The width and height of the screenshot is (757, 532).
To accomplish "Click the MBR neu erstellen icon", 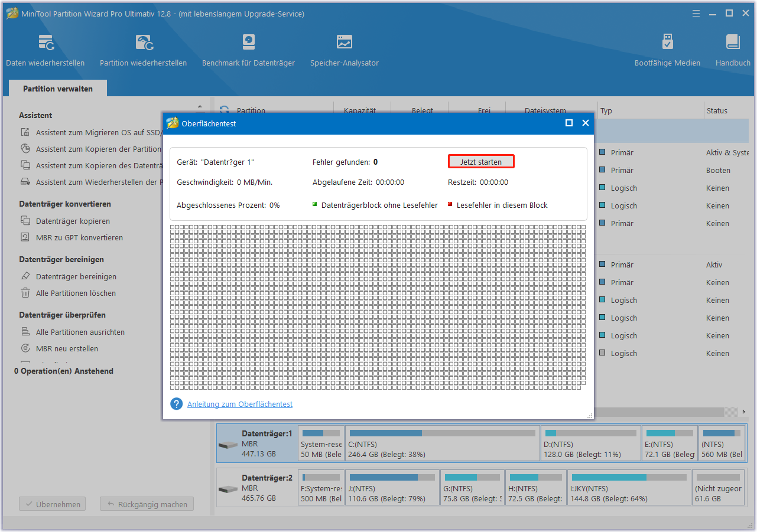I will click(x=25, y=348).
